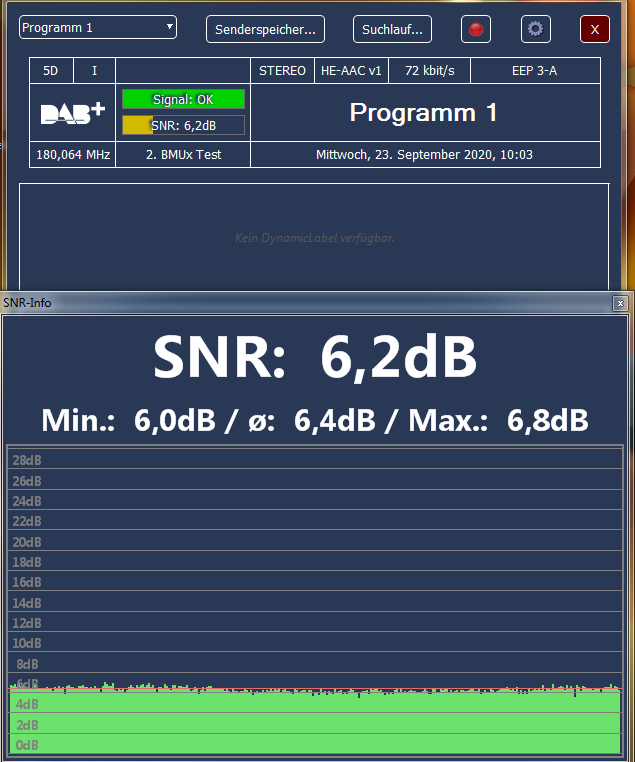
Task: Click the large SNR: 6,2dB readout
Action: pyautogui.click(x=316, y=356)
